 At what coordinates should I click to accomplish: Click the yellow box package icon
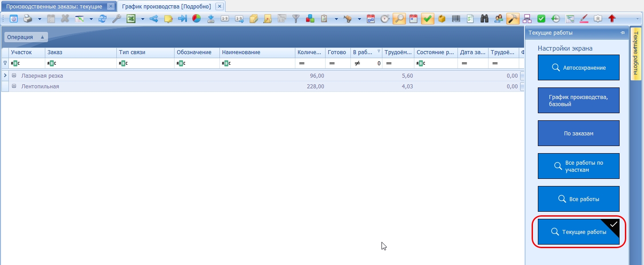tap(442, 19)
